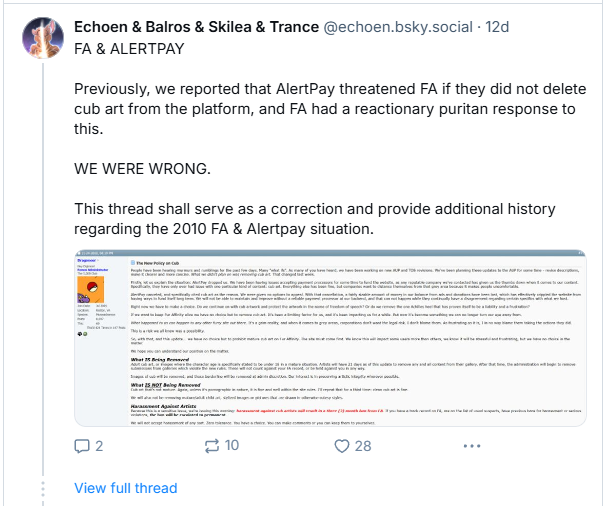This screenshot has height=506, width=609.
Task: Click the repost count showing 10
Action: (229, 446)
